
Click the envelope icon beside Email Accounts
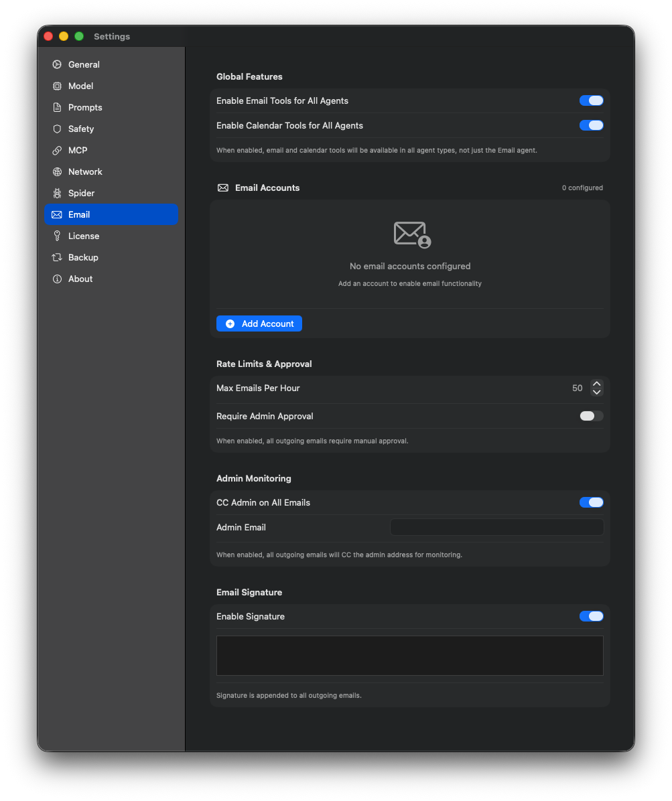[222, 188]
